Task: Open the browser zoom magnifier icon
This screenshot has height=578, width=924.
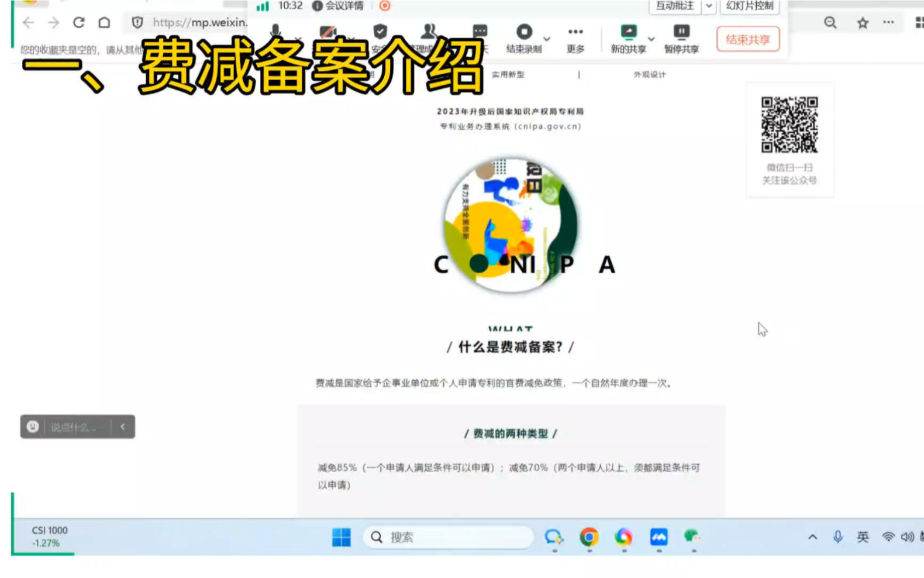Action: coord(830,23)
